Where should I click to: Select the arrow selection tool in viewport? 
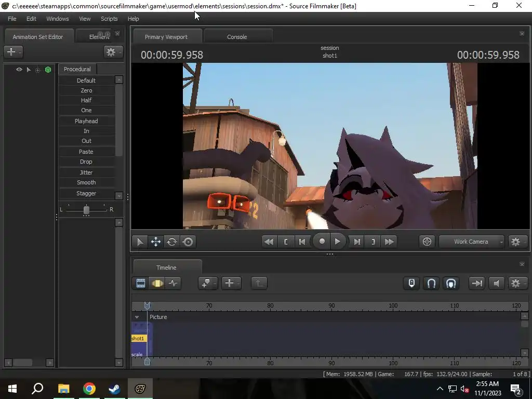point(140,242)
